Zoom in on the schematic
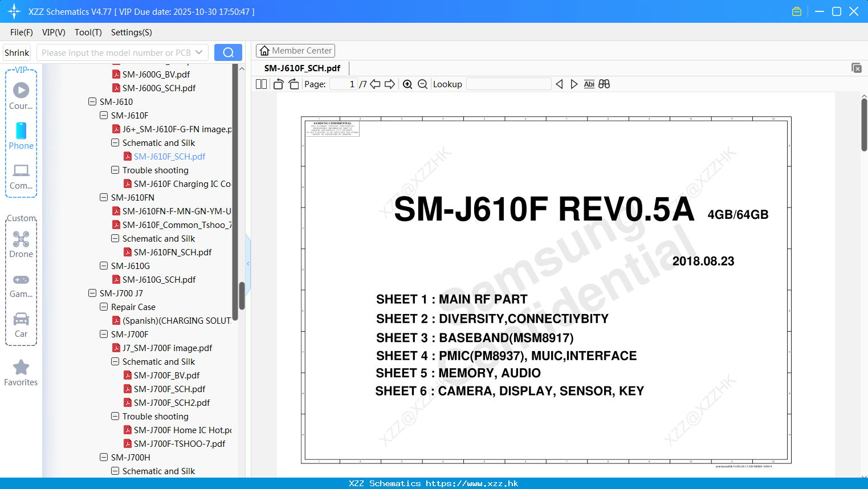This screenshot has width=868, height=489. click(407, 84)
